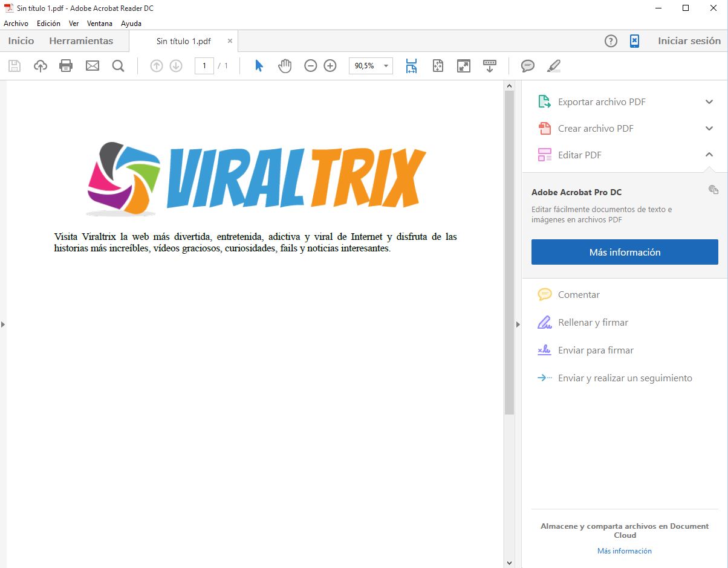728x568 pixels.
Task: Click the fit full page icon
Action: [x=438, y=66]
